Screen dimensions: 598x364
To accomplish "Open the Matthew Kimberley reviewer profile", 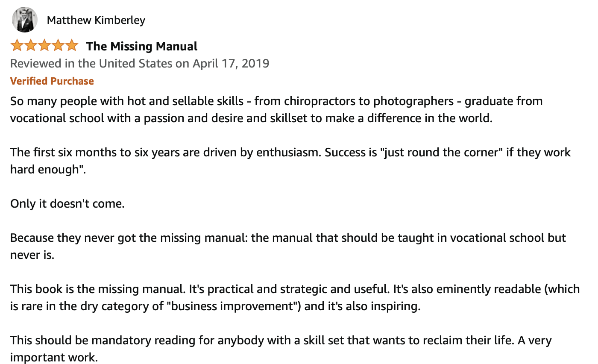I will pyautogui.click(x=96, y=20).
